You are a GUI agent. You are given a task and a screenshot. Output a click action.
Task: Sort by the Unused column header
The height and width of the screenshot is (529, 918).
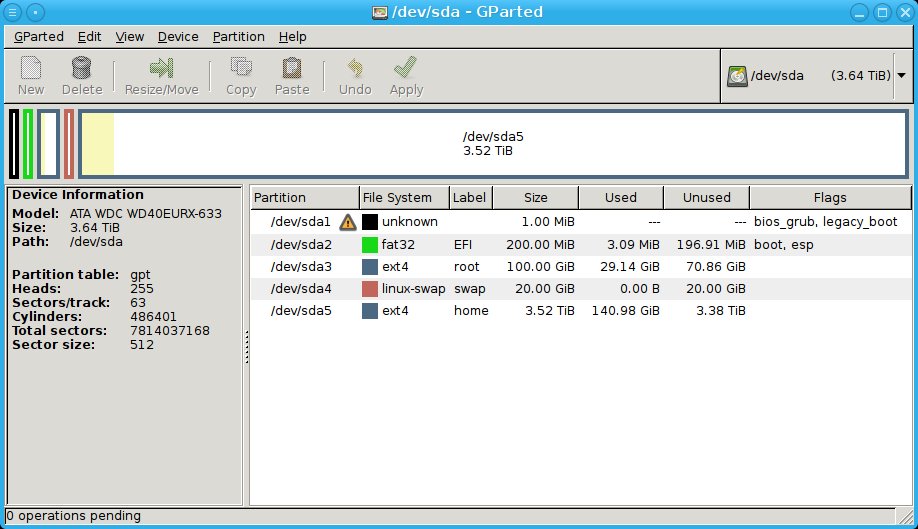(706, 198)
